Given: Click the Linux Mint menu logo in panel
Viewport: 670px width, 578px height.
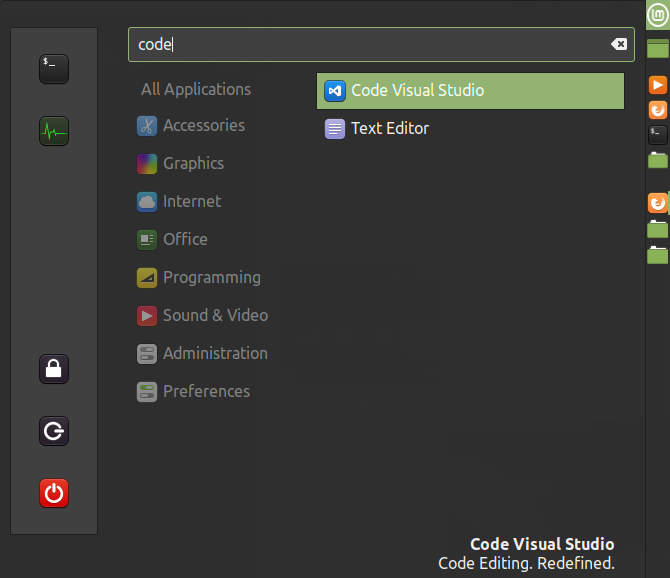Looking at the screenshot, I should [x=658, y=15].
